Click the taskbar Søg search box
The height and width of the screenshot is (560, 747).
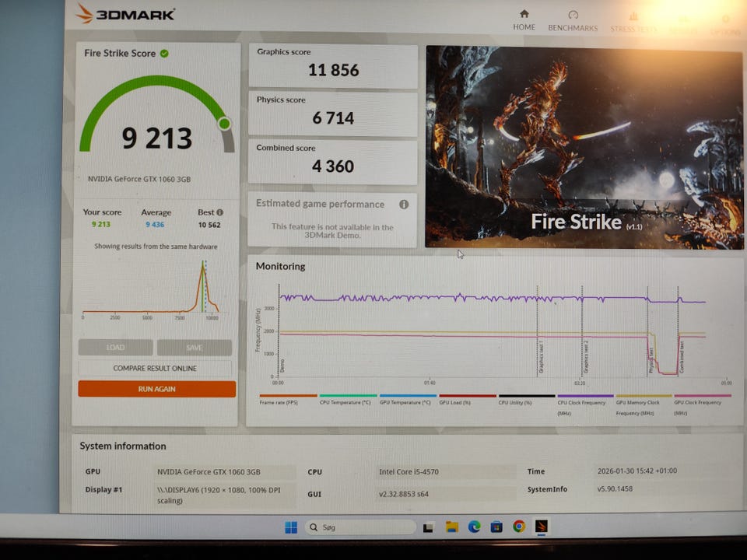(x=359, y=527)
